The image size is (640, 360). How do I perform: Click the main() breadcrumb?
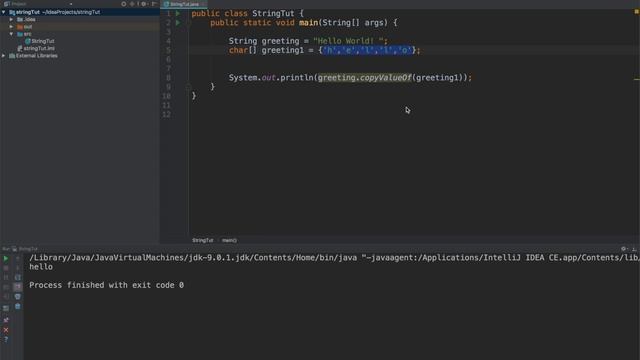[229, 240]
